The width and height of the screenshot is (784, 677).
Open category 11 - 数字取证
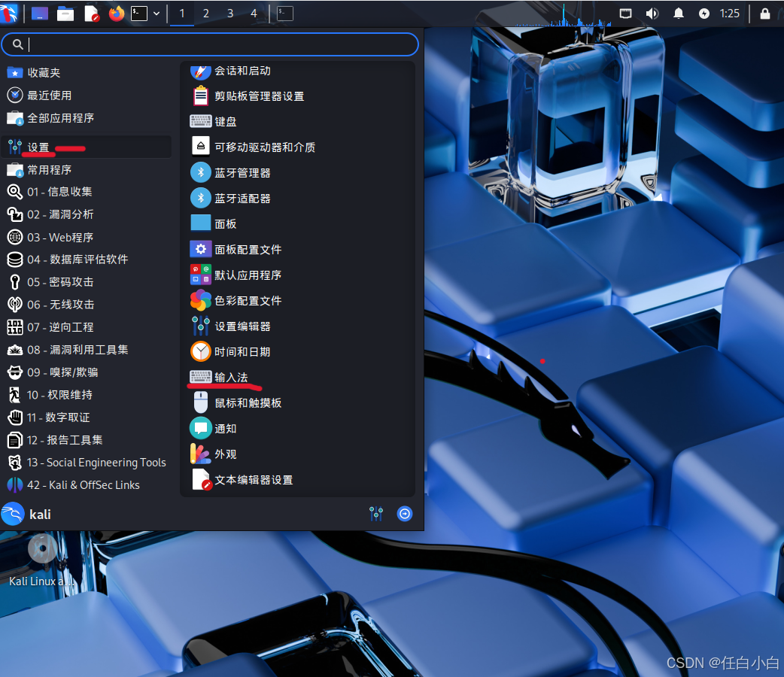pyautogui.click(x=86, y=417)
